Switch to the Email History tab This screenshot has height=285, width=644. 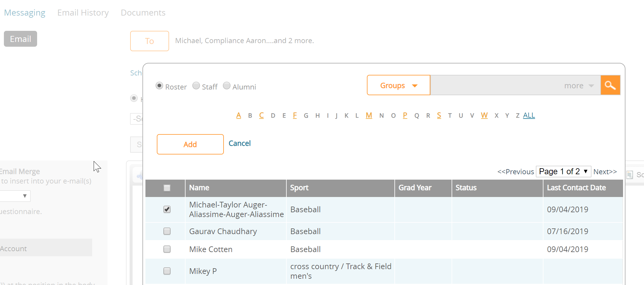(83, 13)
